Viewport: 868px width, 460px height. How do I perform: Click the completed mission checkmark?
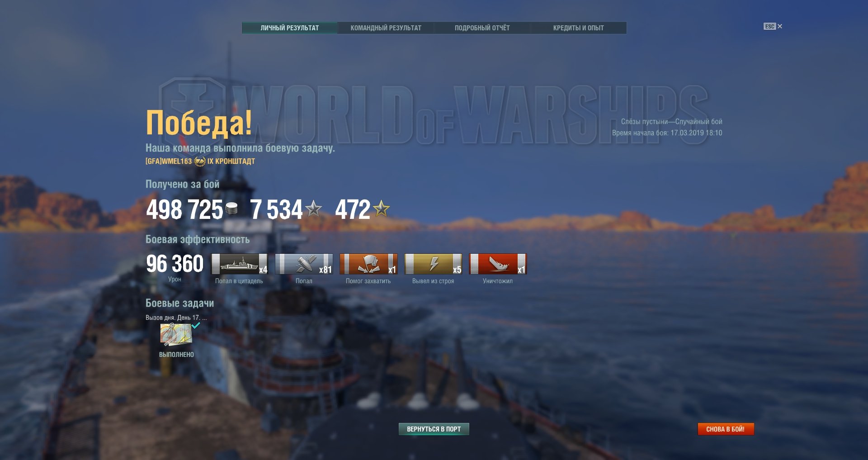tap(196, 325)
